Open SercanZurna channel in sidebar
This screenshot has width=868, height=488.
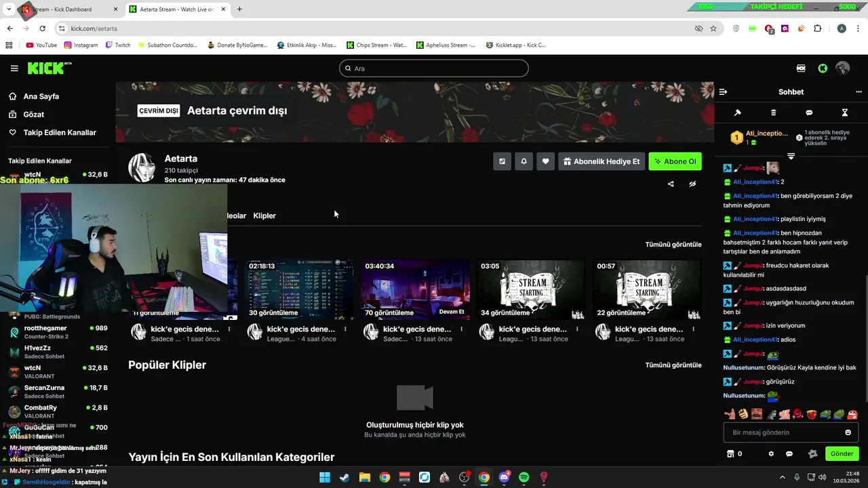[x=57, y=392]
